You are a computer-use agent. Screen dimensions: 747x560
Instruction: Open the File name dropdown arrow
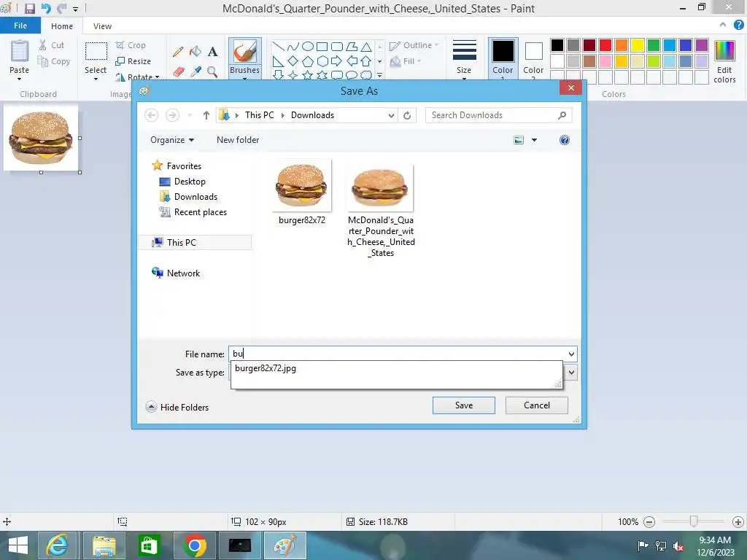pyautogui.click(x=571, y=354)
